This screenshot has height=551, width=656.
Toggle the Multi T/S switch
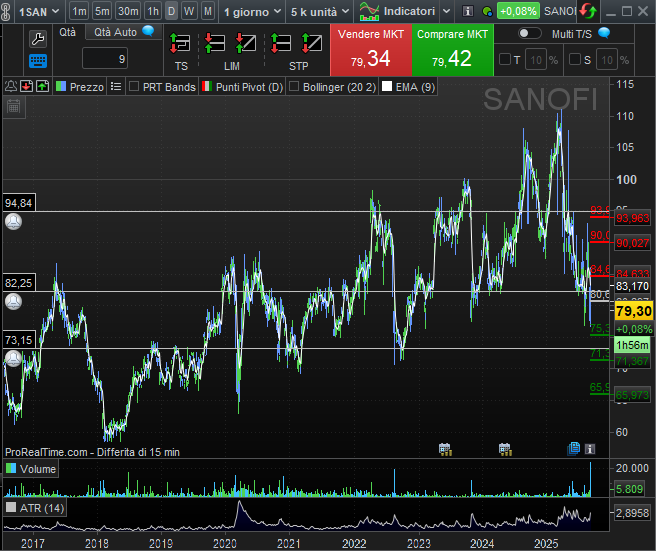tap(529, 33)
